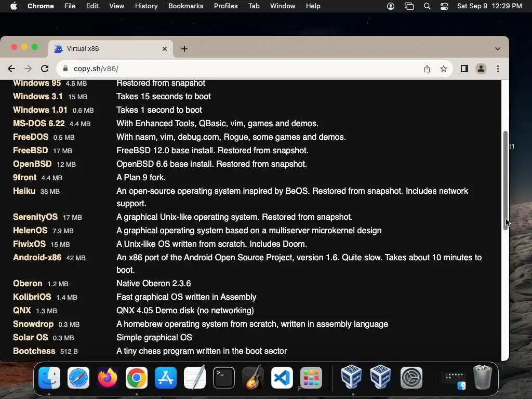The image size is (532, 399).
Task: Start FreeDOS image
Action: point(31,137)
